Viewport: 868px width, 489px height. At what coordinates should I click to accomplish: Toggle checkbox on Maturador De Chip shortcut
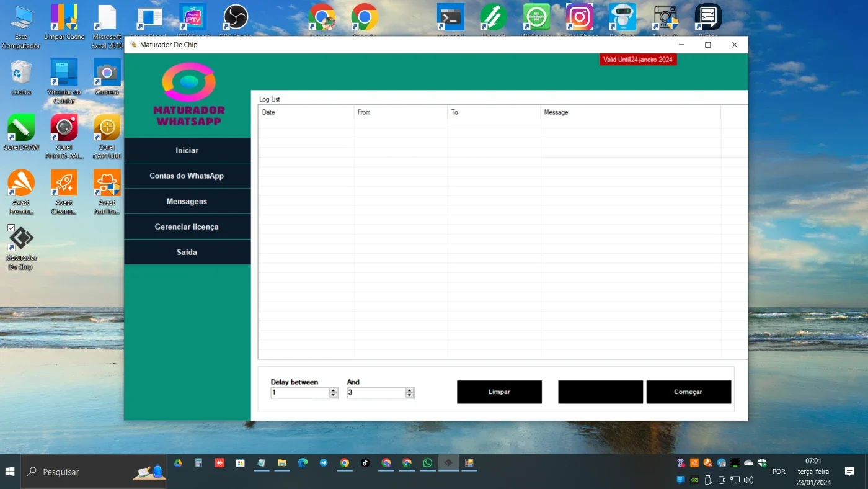11,228
